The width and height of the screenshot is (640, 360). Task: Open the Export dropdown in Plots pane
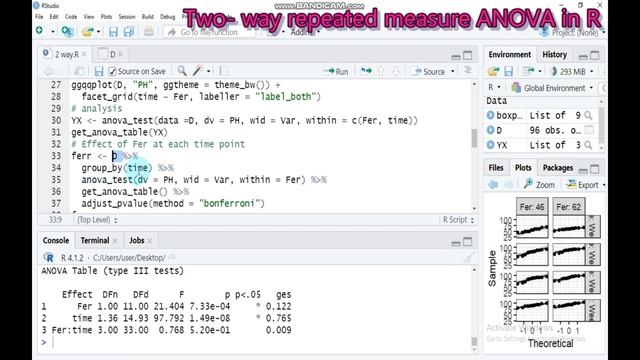(x=586, y=185)
